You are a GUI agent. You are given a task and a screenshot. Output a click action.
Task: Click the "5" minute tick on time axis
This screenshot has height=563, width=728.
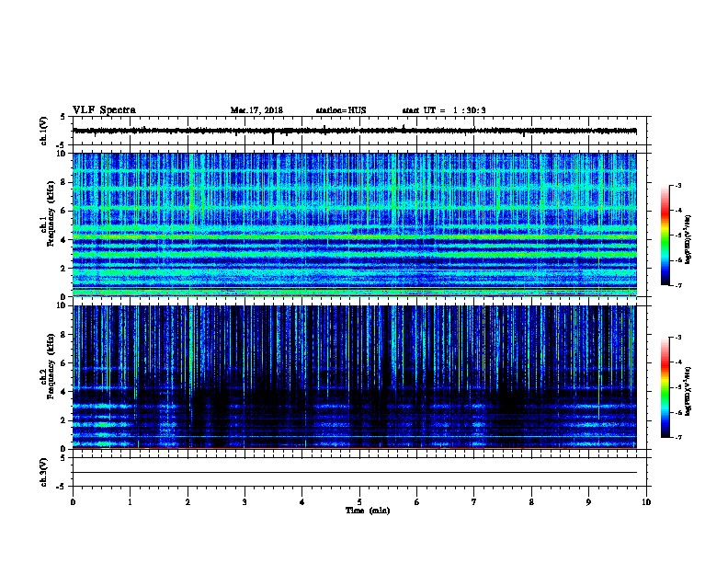(x=359, y=502)
